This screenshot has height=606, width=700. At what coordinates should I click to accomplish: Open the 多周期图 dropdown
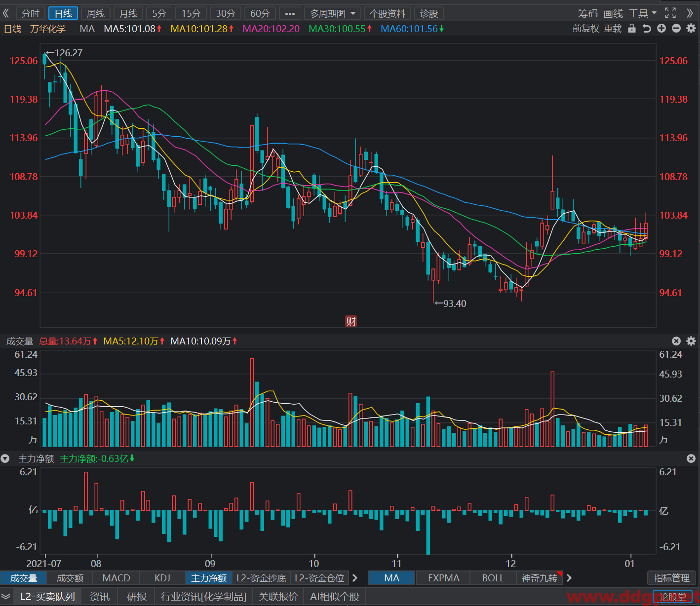333,13
